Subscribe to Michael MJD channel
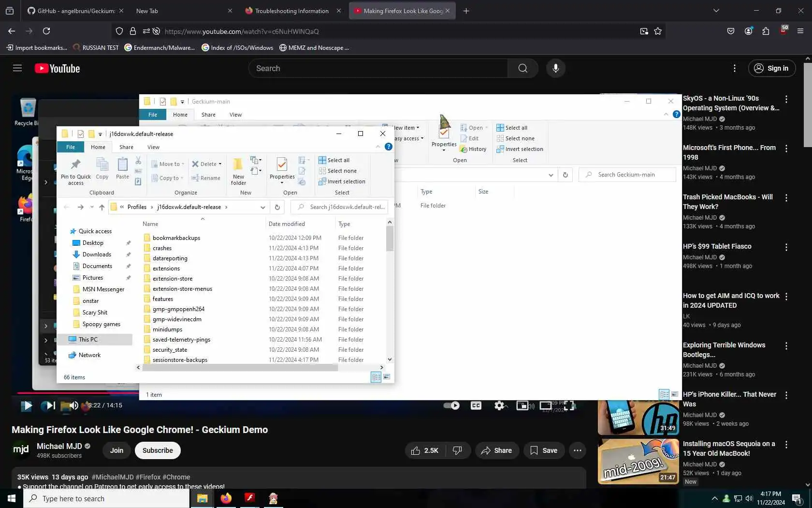Screen dimensions: 812x508 pyautogui.click(x=158, y=450)
